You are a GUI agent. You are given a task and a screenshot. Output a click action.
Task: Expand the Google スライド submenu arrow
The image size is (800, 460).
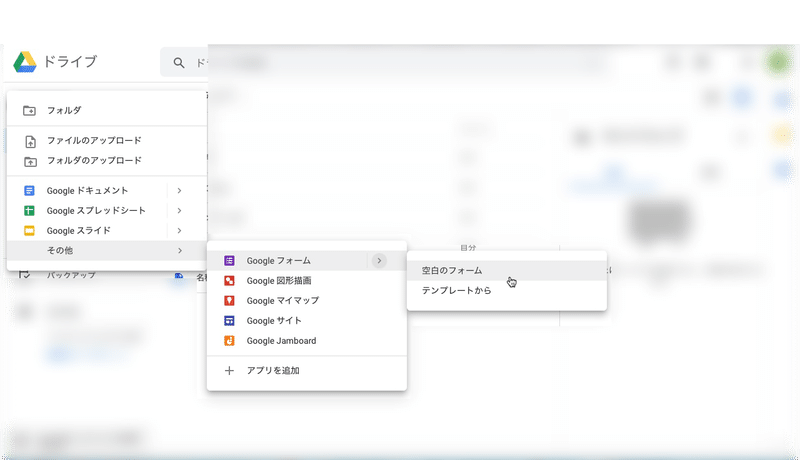[x=179, y=231]
